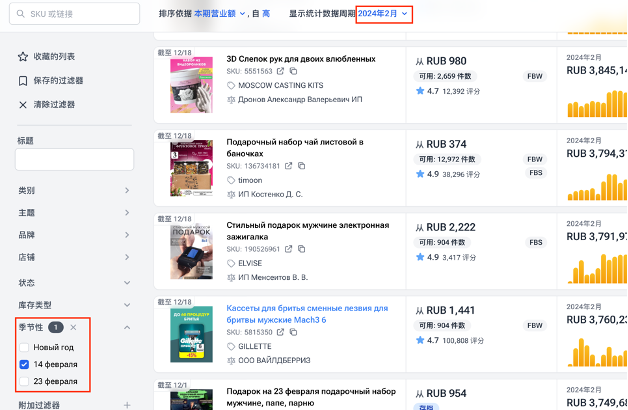The image size is (628, 410).
Task: Enable the 23 февраля checkbox
Action: (24, 381)
